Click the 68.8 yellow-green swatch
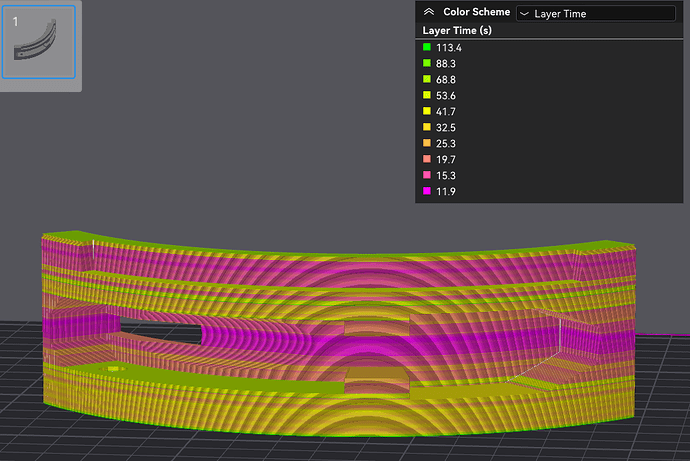Image resolution: width=690 pixels, height=461 pixels. [427, 79]
